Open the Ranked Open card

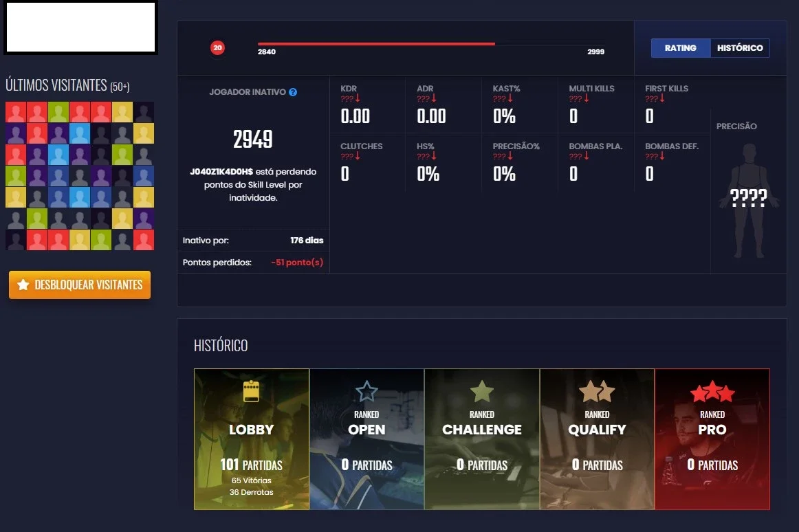point(366,439)
